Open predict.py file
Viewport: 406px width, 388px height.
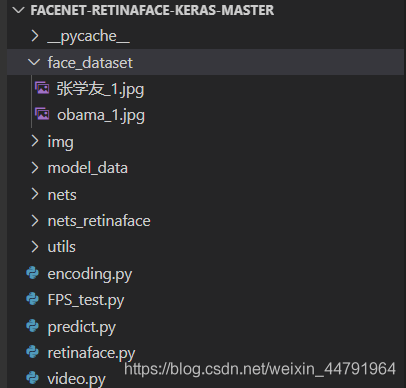(82, 327)
